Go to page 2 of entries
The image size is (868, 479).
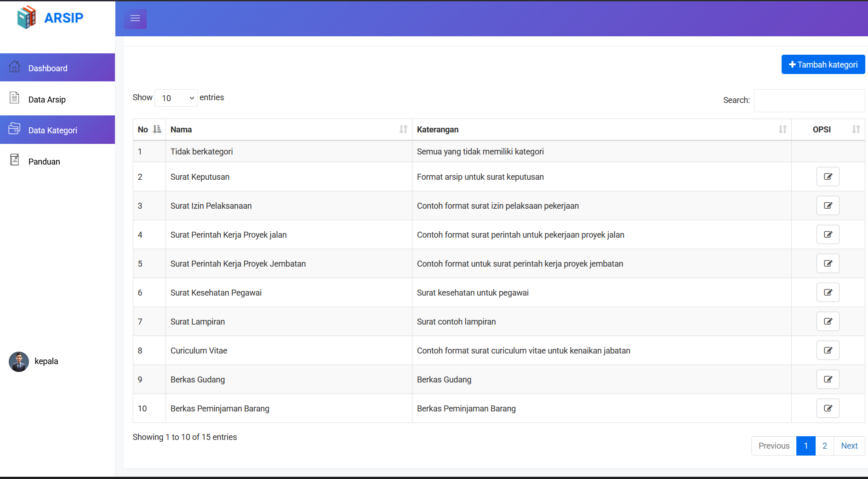coord(825,446)
